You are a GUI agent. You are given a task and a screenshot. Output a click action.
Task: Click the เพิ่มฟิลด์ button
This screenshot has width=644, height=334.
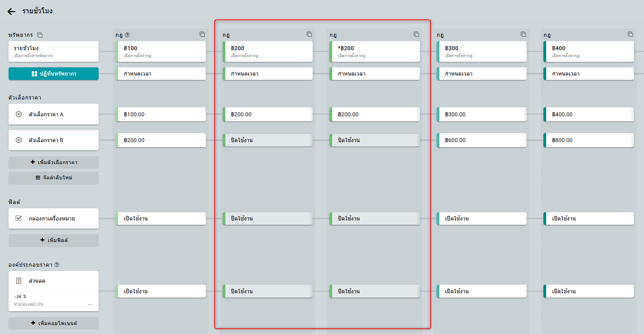coord(54,240)
